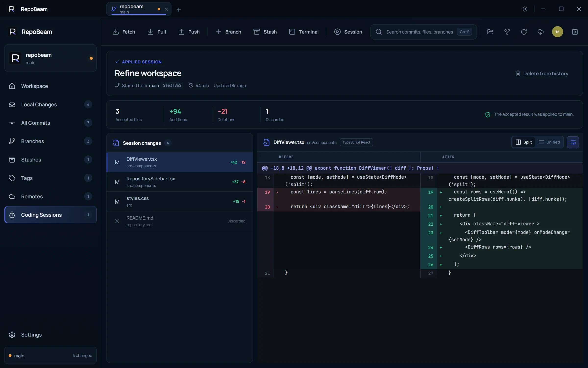
Task: Click the RepoBeam logo in sidebar header
Action: tap(12, 32)
